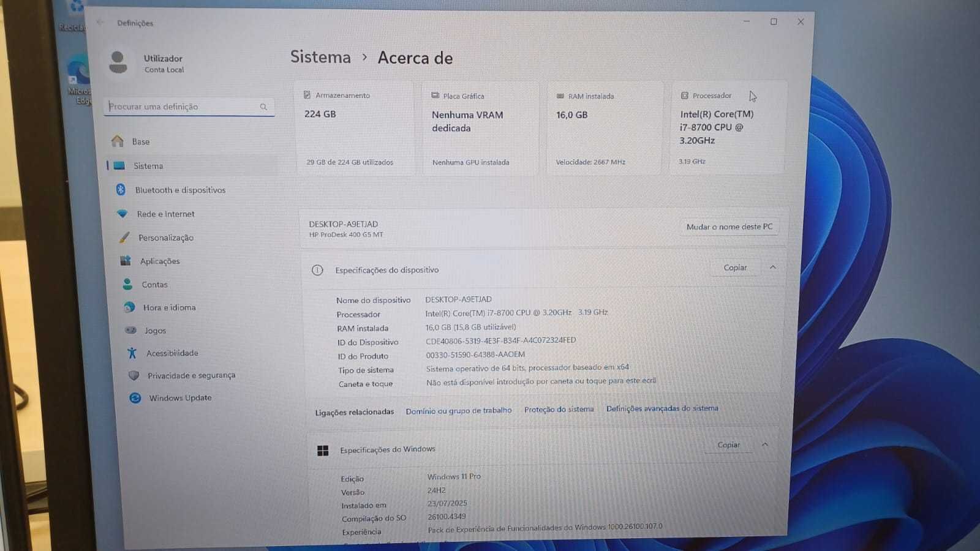The height and width of the screenshot is (551, 980).
Task: Click the Armazenamento 224 GB card
Action: pyautogui.click(x=355, y=129)
